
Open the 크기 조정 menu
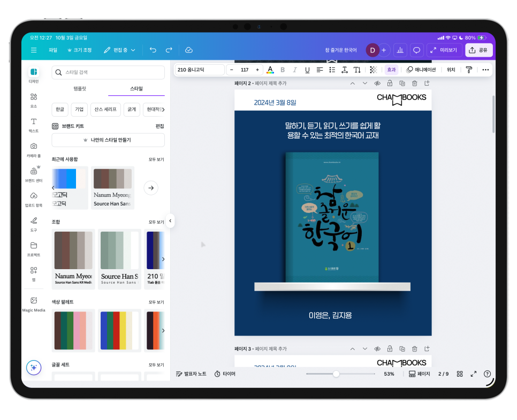(79, 50)
